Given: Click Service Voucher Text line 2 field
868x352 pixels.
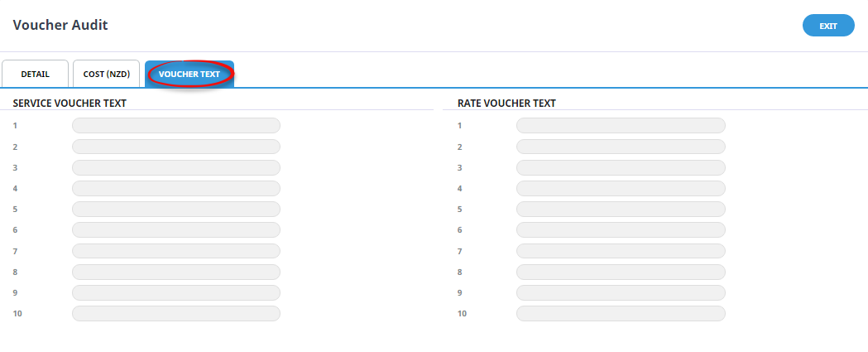Looking at the screenshot, I should 176,147.
